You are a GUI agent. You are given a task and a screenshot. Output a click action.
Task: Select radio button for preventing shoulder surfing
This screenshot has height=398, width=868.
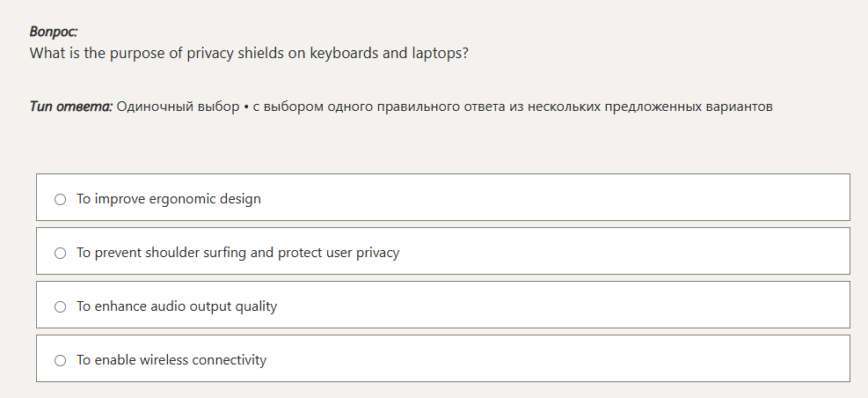click(x=60, y=253)
